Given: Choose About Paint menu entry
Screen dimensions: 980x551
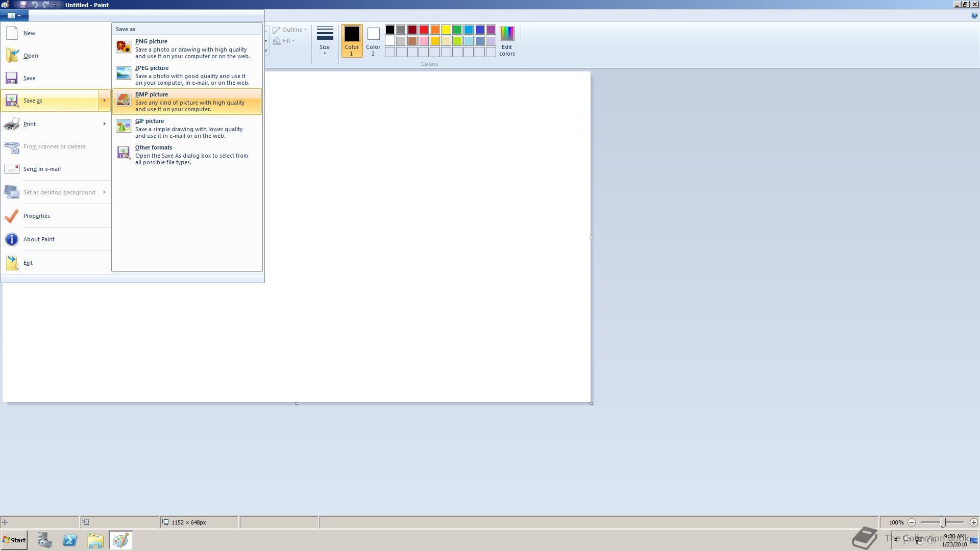Looking at the screenshot, I should point(56,239).
